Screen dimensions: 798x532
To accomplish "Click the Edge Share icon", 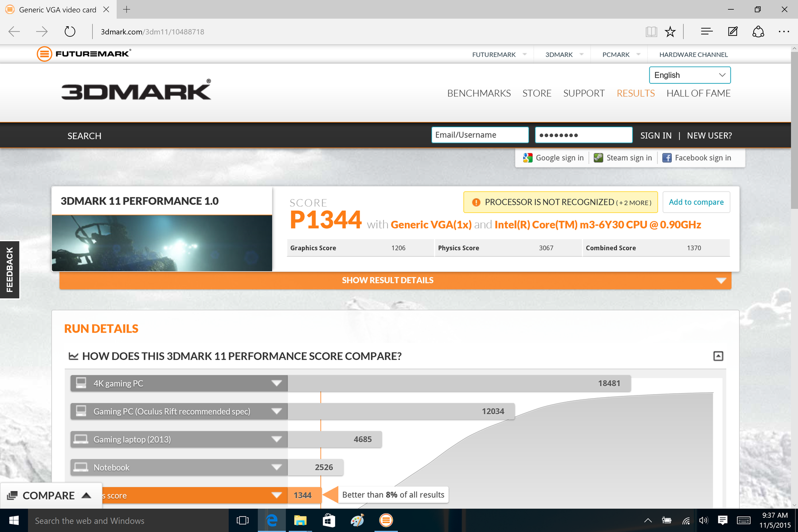I will 758,32.
